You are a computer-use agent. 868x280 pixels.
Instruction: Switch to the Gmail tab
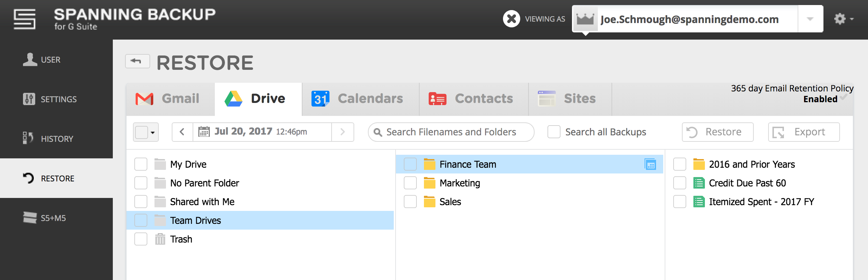coord(171,99)
